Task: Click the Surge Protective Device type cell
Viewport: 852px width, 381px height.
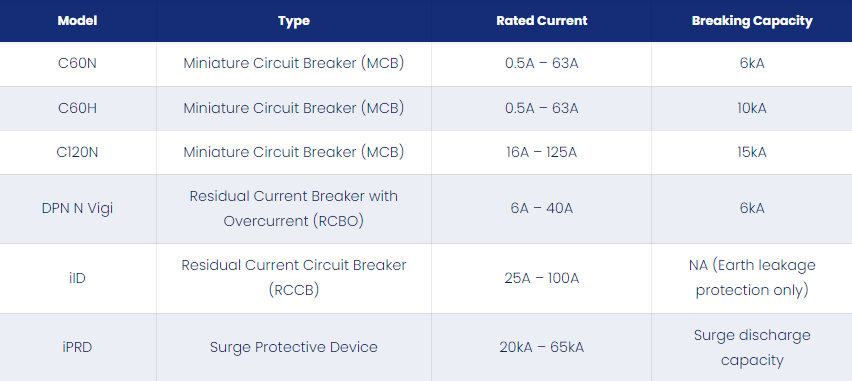Action: pyautogui.click(x=294, y=347)
